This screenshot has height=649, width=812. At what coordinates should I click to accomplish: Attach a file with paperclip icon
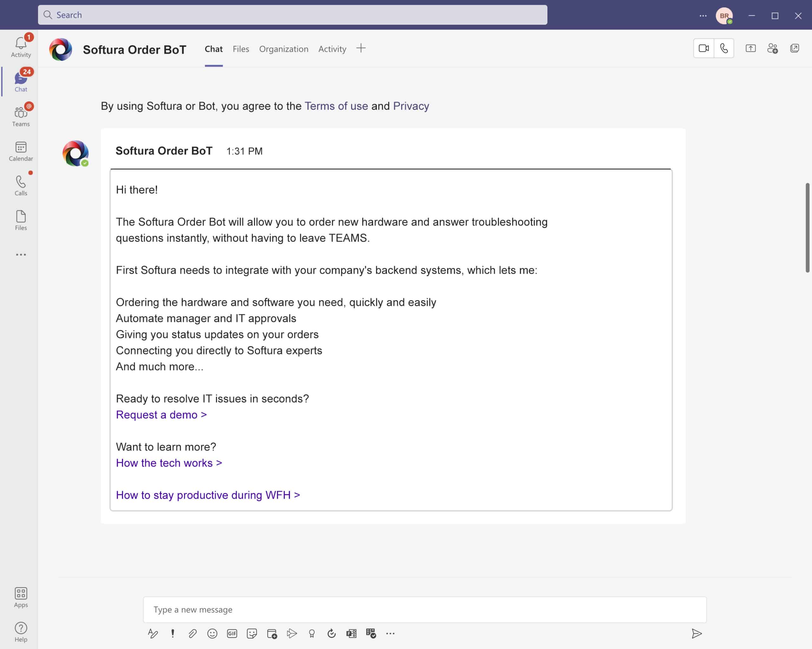click(x=193, y=633)
